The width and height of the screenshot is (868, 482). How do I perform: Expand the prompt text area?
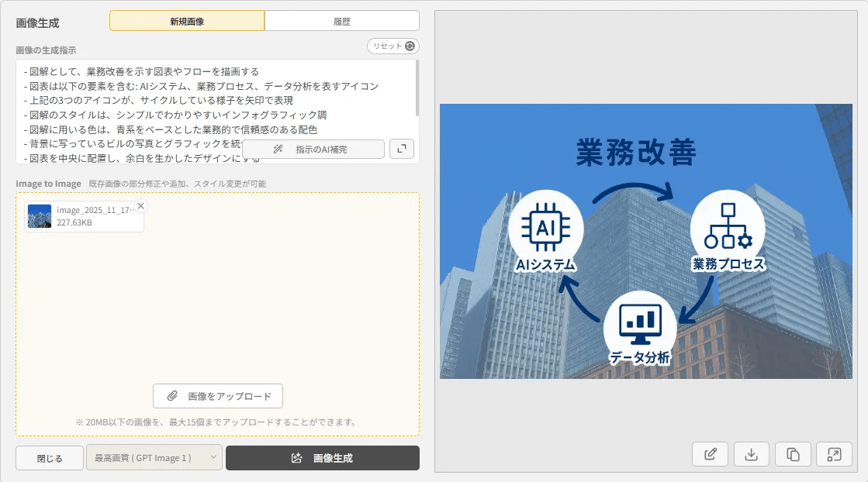click(401, 149)
